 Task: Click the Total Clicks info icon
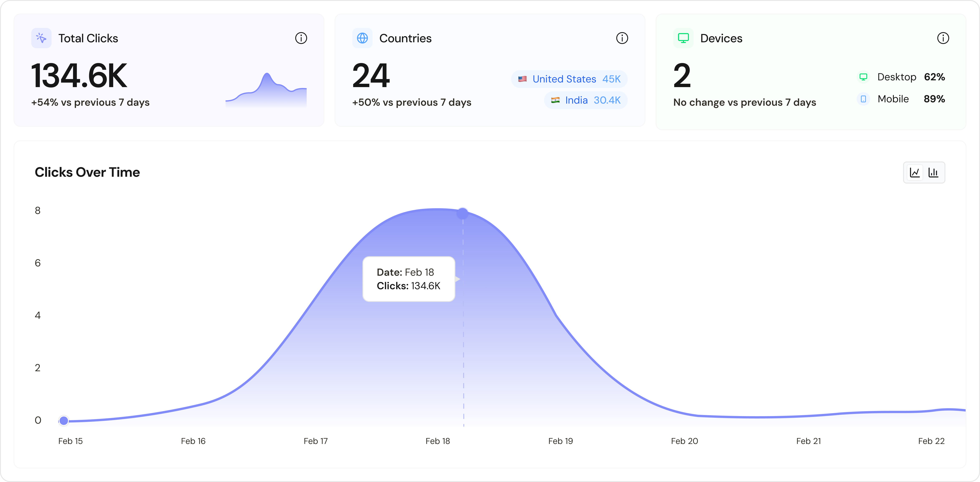point(301,38)
